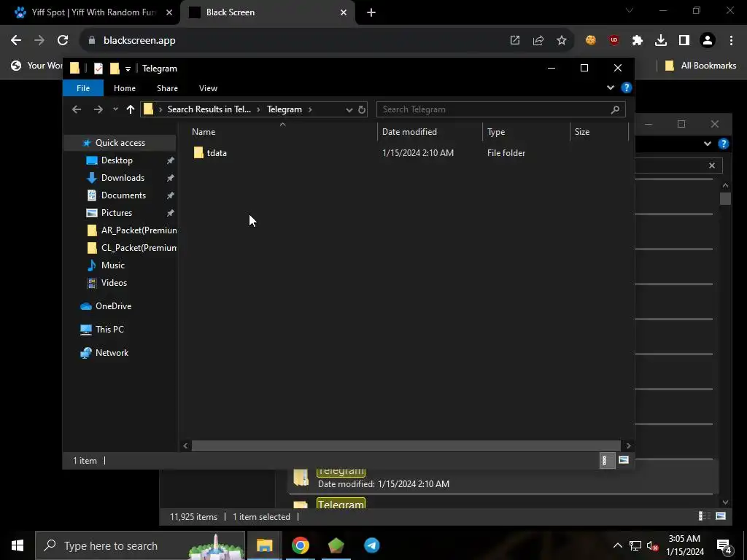The height and width of the screenshot is (560, 747).
Task: Open a new Chrome tab
Action: [x=371, y=12]
